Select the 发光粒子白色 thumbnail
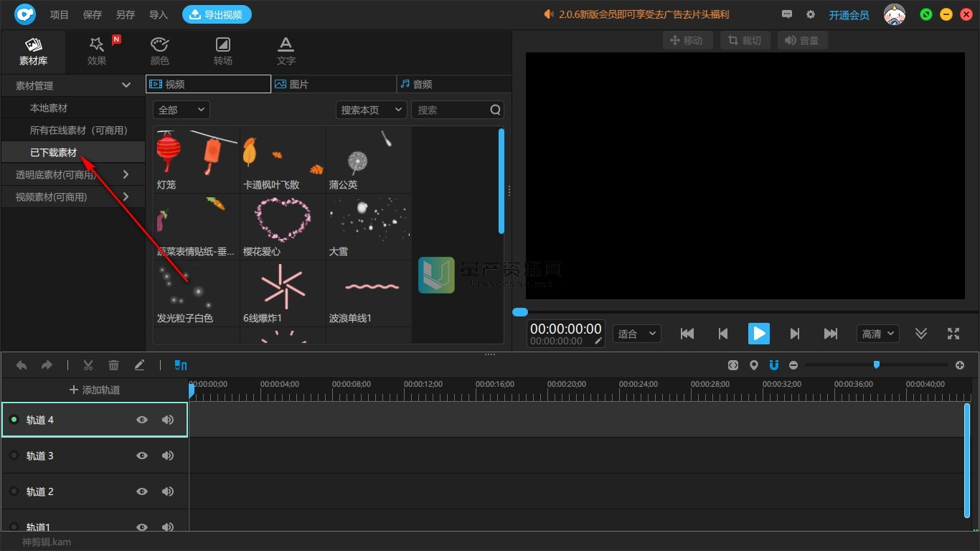Image resolution: width=980 pixels, height=551 pixels. (x=196, y=293)
